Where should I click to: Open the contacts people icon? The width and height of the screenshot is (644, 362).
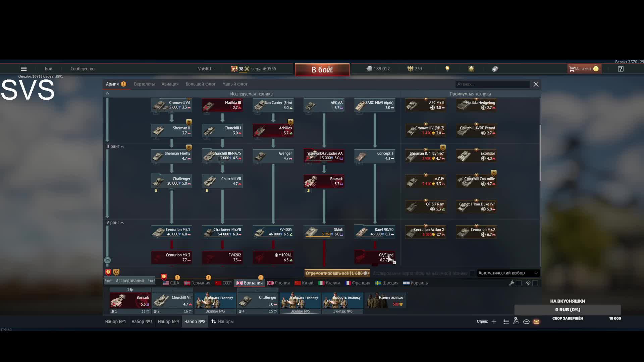[516, 322]
